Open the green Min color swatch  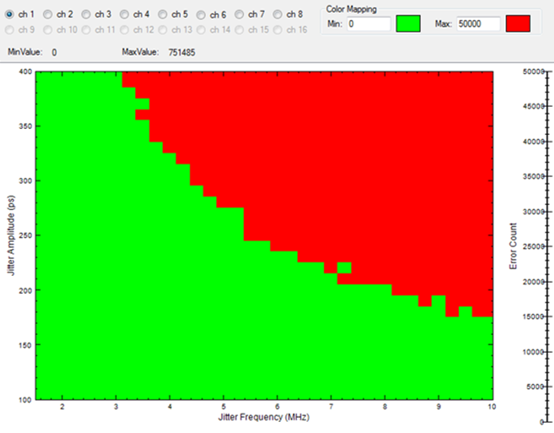(x=408, y=24)
